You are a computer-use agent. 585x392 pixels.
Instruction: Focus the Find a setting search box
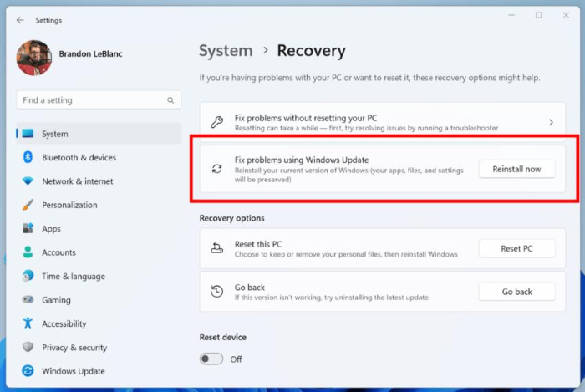tap(99, 100)
